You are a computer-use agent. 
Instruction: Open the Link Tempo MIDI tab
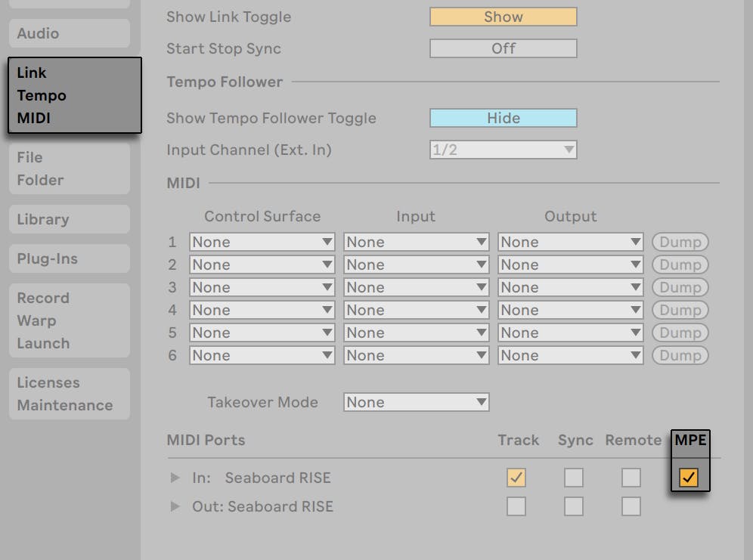click(72, 95)
